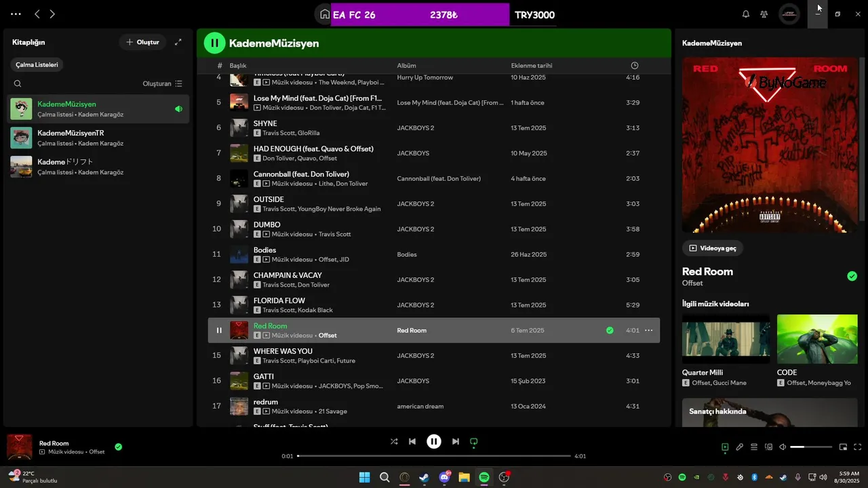Go forward with the right arrow
868x488 pixels.
(52, 14)
